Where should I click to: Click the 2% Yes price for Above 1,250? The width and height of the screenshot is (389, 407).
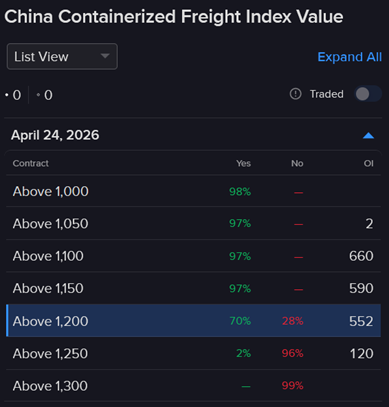[x=244, y=353]
